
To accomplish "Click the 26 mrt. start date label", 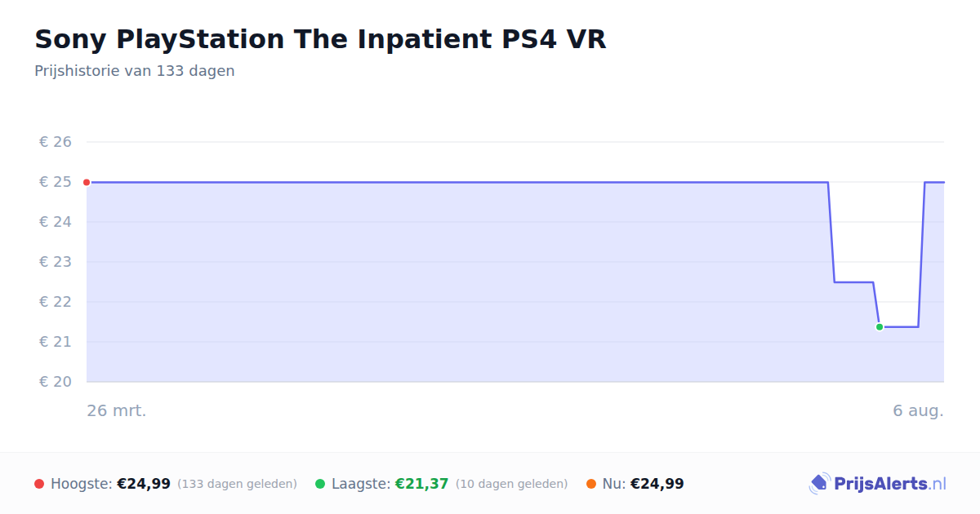I will (117, 410).
